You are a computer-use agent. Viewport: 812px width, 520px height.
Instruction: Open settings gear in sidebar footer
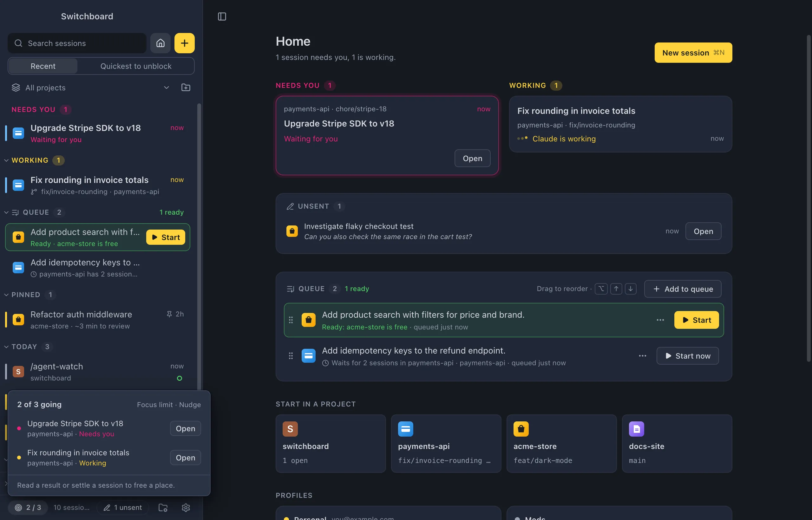[x=186, y=507]
